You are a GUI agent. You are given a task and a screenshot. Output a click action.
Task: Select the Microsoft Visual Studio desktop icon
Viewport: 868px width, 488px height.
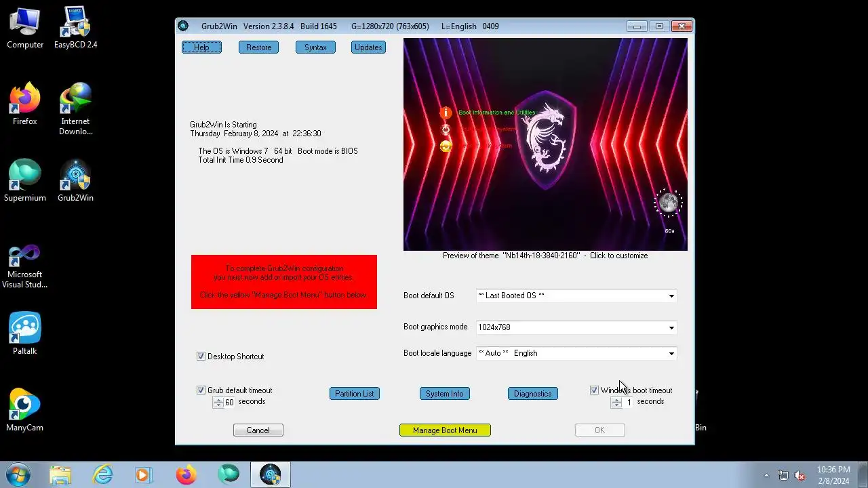click(24, 266)
